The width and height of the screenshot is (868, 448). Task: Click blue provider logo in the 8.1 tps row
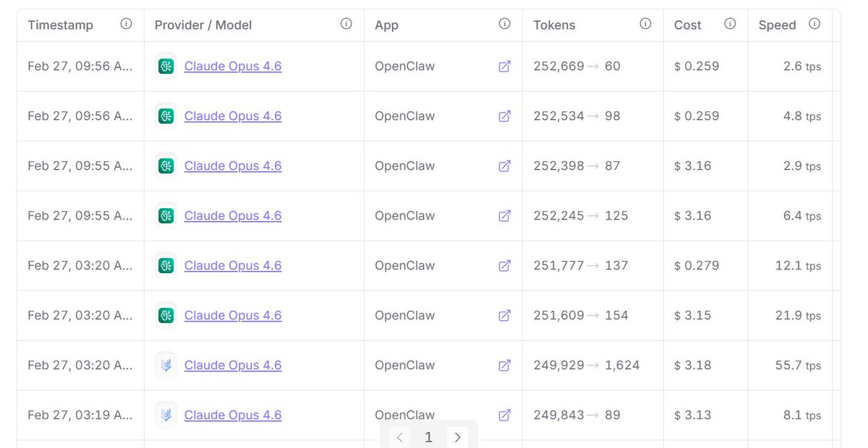pyautogui.click(x=166, y=415)
